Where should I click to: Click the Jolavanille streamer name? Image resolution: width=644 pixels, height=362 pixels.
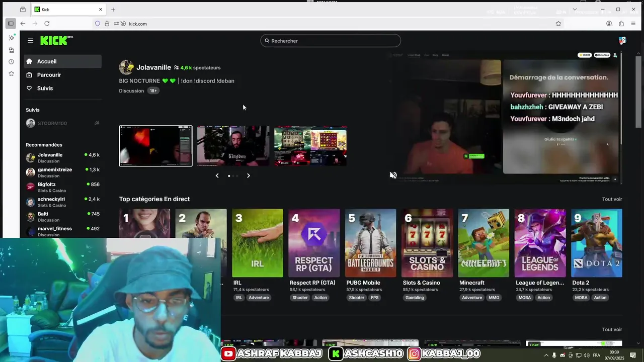coord(153,67)
